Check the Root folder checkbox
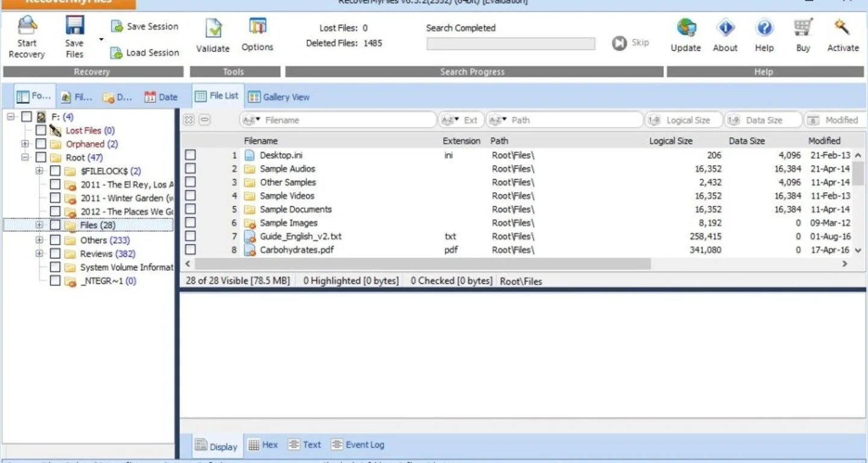868x463 pixels. coord(40,157)
